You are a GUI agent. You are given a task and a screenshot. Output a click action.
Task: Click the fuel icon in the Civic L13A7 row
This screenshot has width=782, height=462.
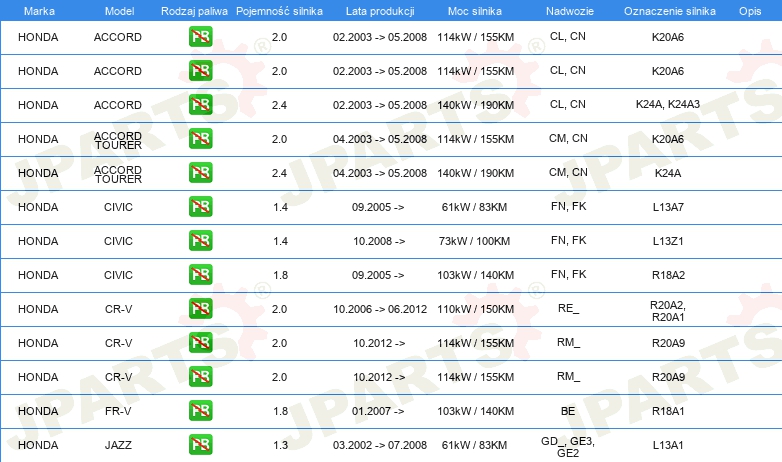tap(200, 207)
